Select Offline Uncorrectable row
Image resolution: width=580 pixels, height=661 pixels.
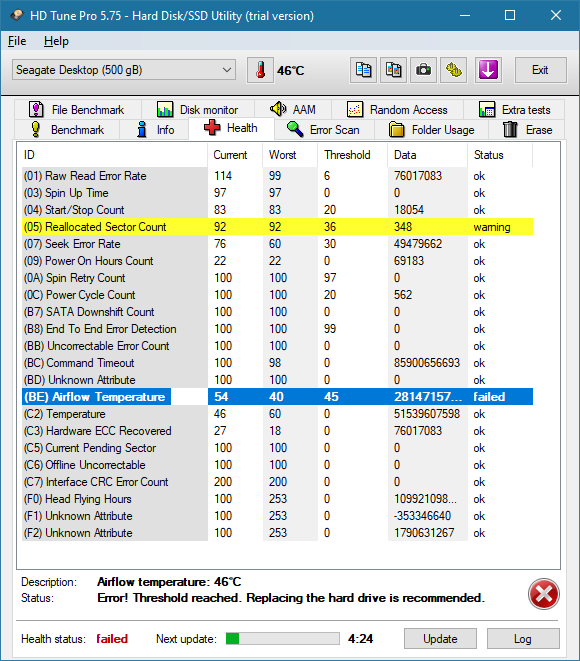277,465
